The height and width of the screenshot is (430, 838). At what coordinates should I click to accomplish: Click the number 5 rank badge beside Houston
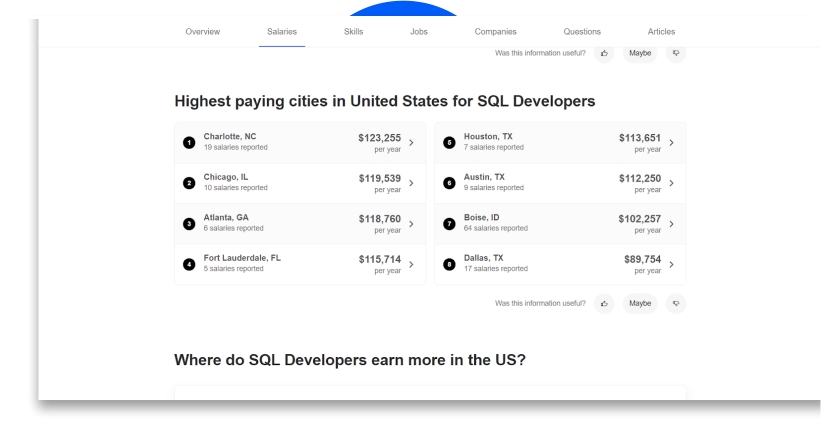tap(449, 142)
